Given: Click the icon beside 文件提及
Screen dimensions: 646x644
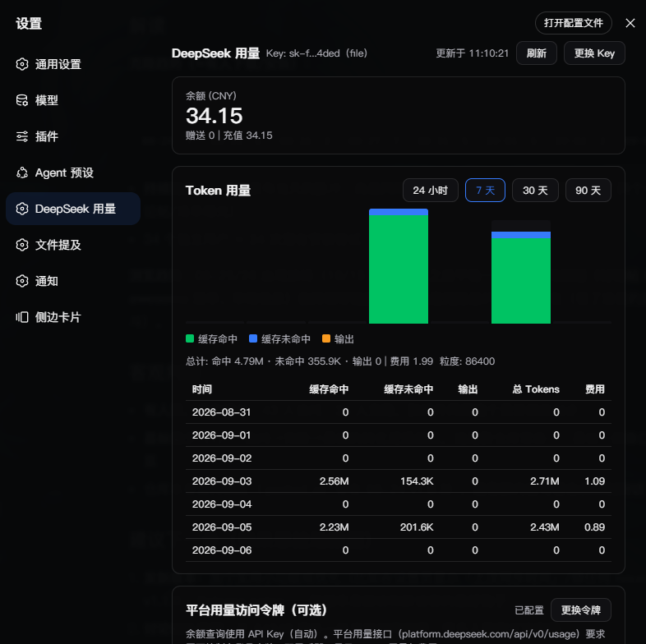Looking at the screenshot, I should [x=22, y=245].
